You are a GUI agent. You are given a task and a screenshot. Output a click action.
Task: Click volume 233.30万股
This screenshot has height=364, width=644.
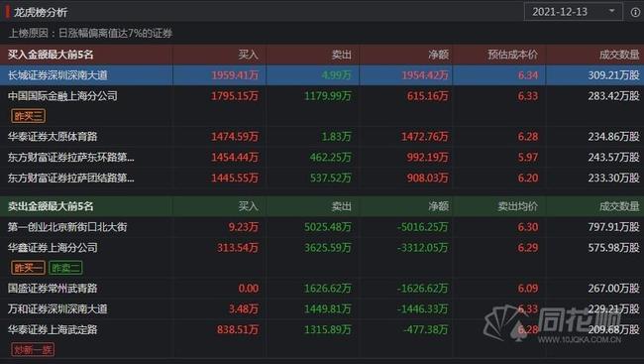[x=613, y=178]
